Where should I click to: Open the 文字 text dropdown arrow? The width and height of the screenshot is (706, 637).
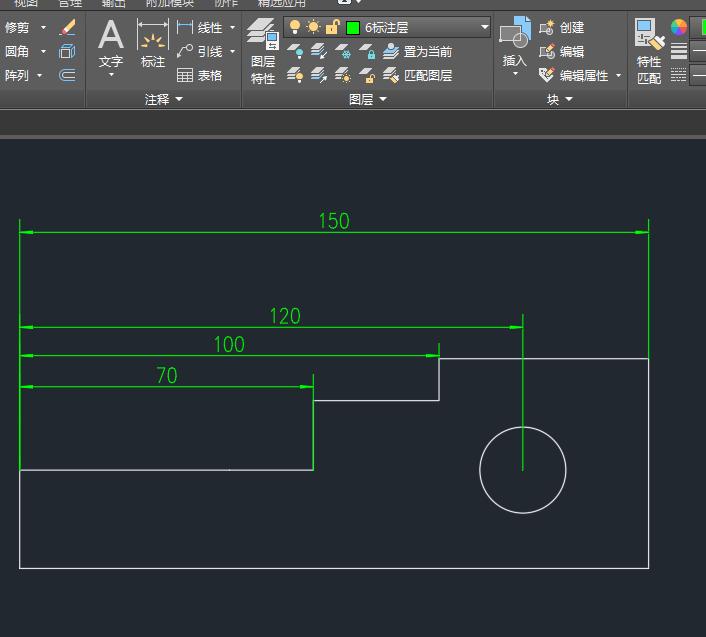click(x=111, y=75)
